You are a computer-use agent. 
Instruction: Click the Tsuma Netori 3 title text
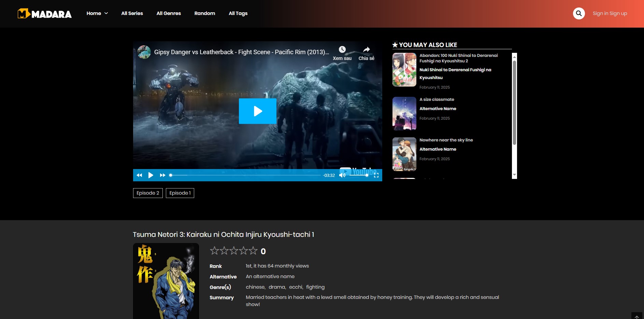224,234
